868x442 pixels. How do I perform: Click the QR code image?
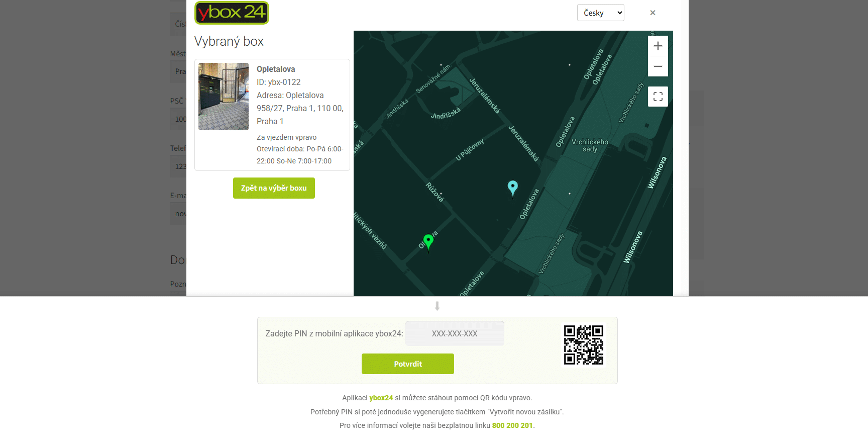[583, 345]
